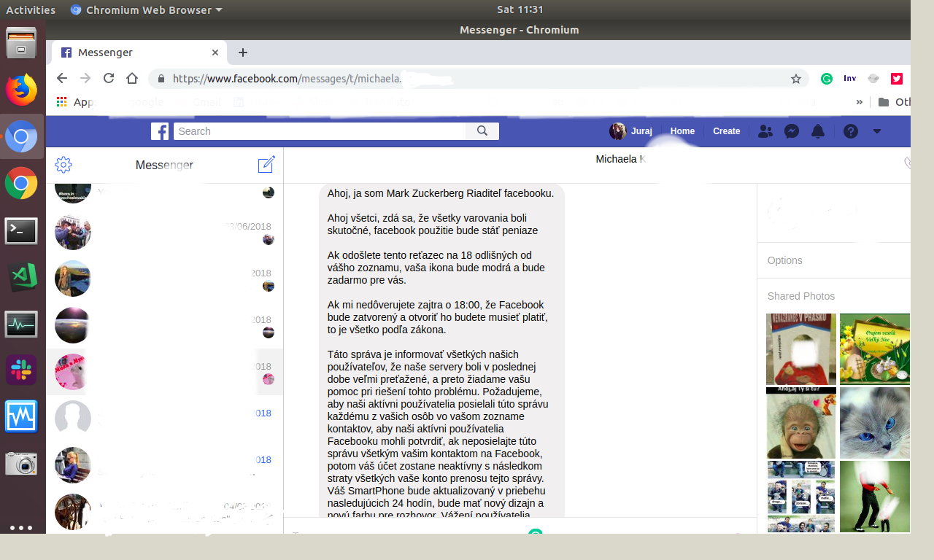The height and width of the screenshot is (560, 934).
Task: Click the Shared Photos heading
Action: click(x=801, y=296)
